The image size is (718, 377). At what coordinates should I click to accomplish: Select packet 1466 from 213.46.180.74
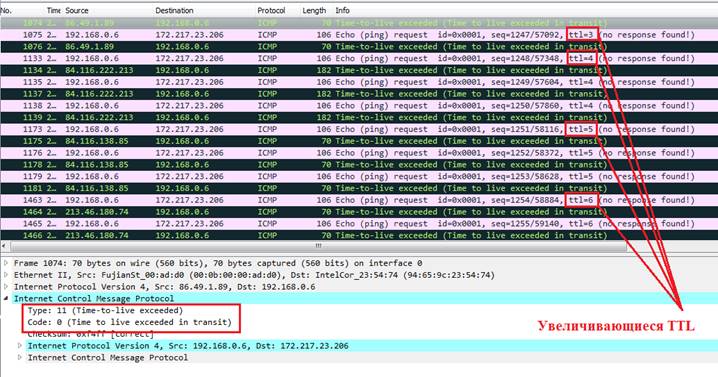coord(359,235)
